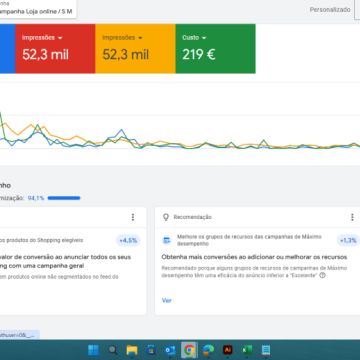The width and height of the screenshot is (360, 360).
Task: Open Excel from the taskbar
Action: [x=247, y=350]
